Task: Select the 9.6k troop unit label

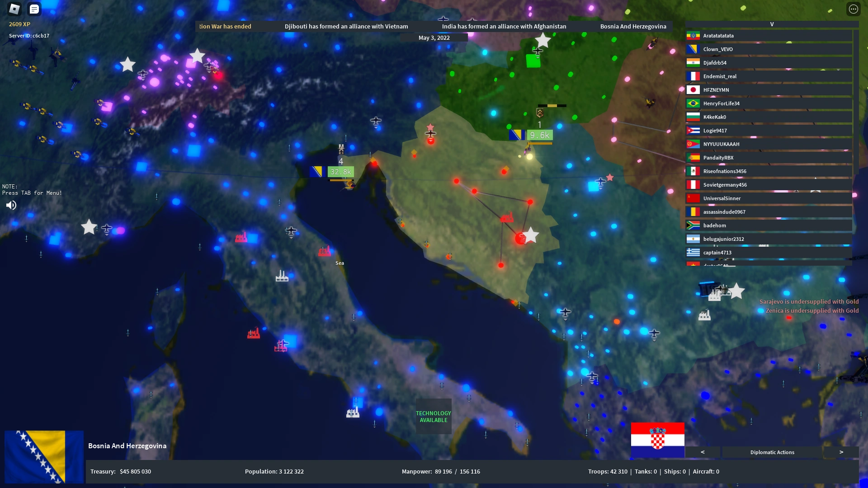Action: point(539,135)
